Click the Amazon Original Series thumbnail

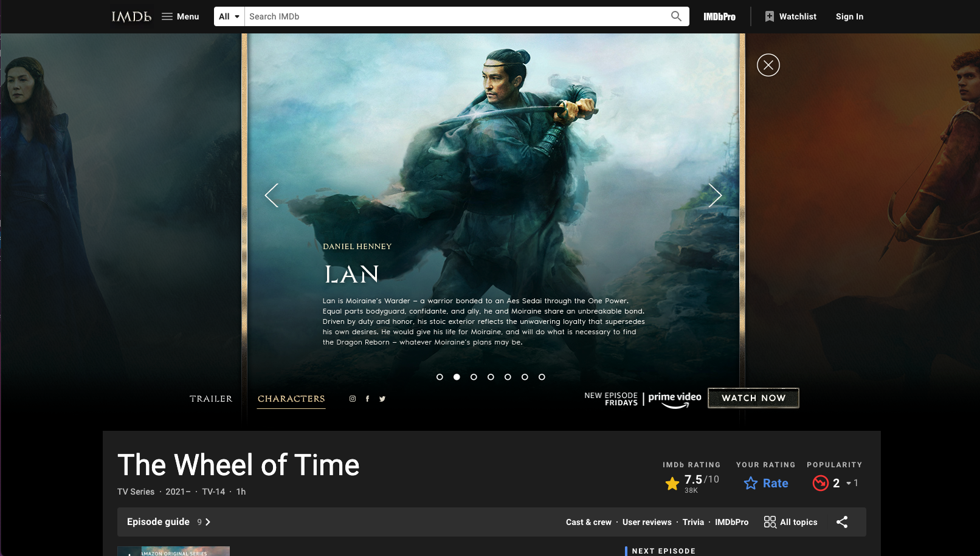coord(173,551)
